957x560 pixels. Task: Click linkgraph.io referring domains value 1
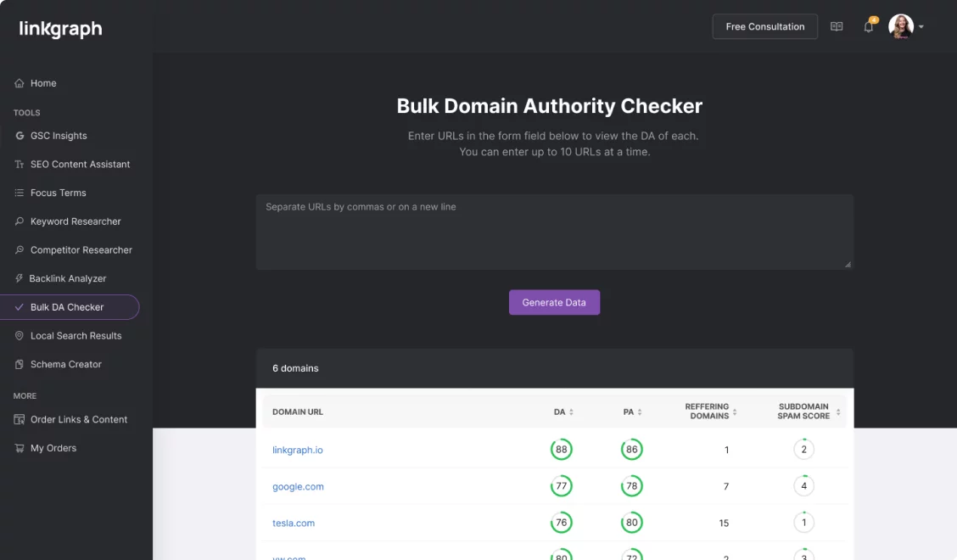tap(726, 450)
